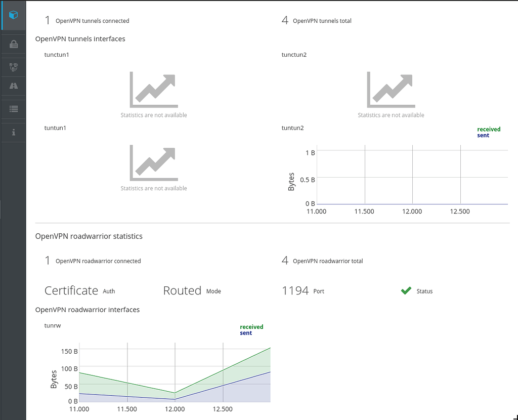Open the list icon in sidebar
Screen dimensions: 518x420
[x=13, y=108]
